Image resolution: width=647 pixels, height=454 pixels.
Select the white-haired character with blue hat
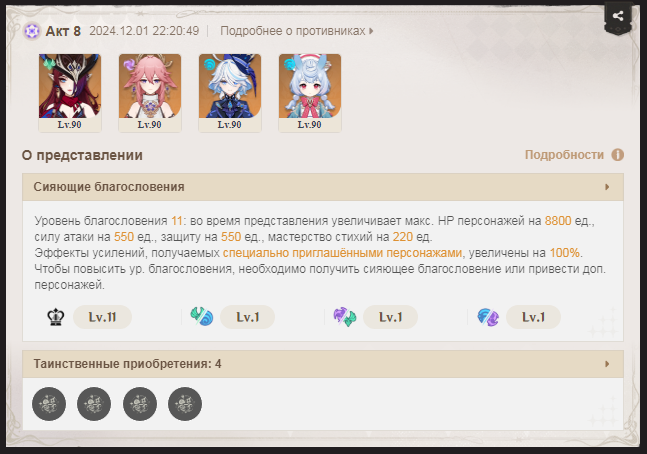click(230, 93)
